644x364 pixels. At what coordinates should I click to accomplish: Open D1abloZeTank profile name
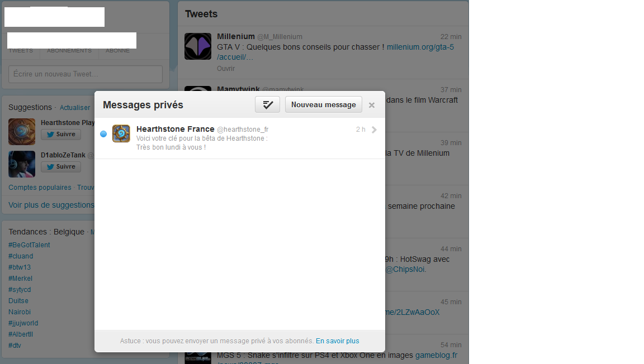coord(63,155)
